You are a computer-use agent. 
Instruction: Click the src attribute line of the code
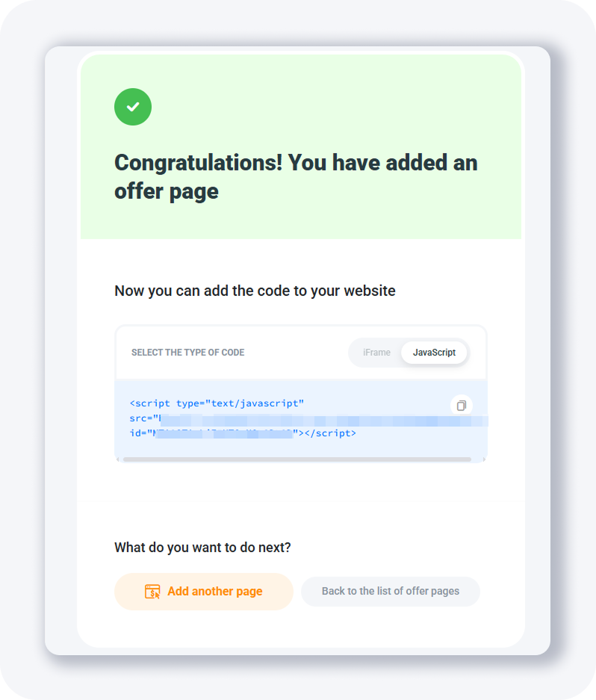coord(142,418)
